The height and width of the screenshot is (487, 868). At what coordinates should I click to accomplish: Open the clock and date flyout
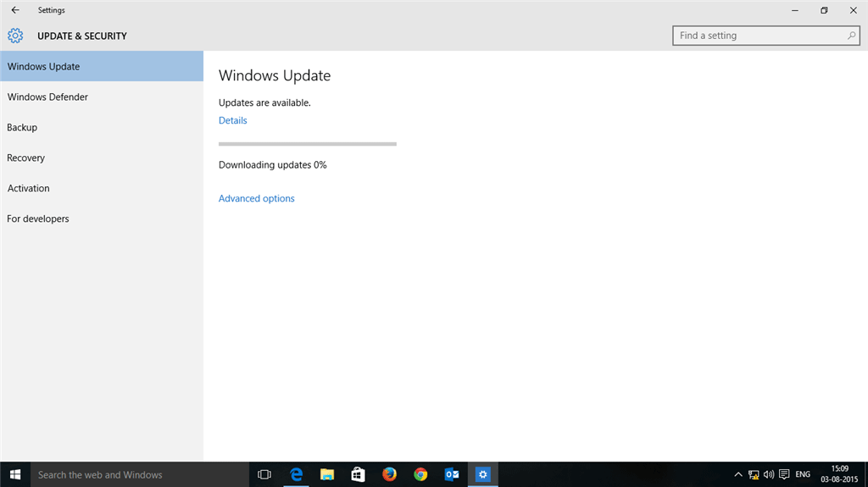coord(839,475)
